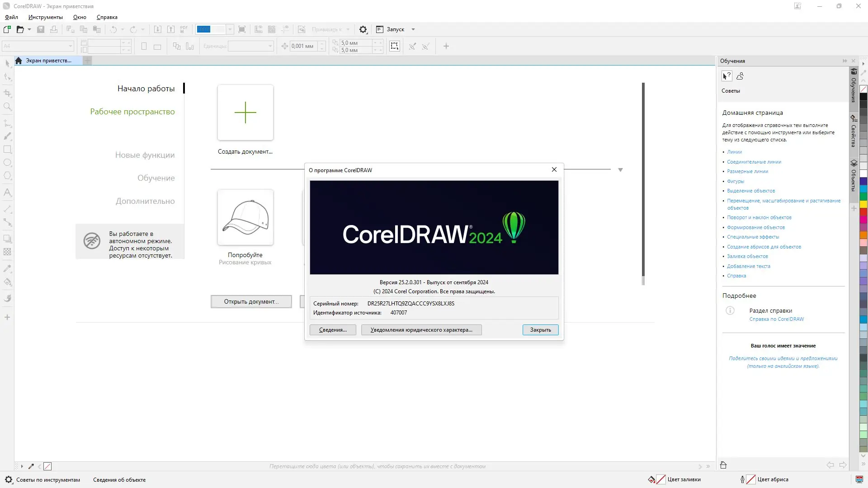This screenshot has height=488, width=868.
Task: Open the Запуск launcher dropdown arrow
Action: coord(413,29)
